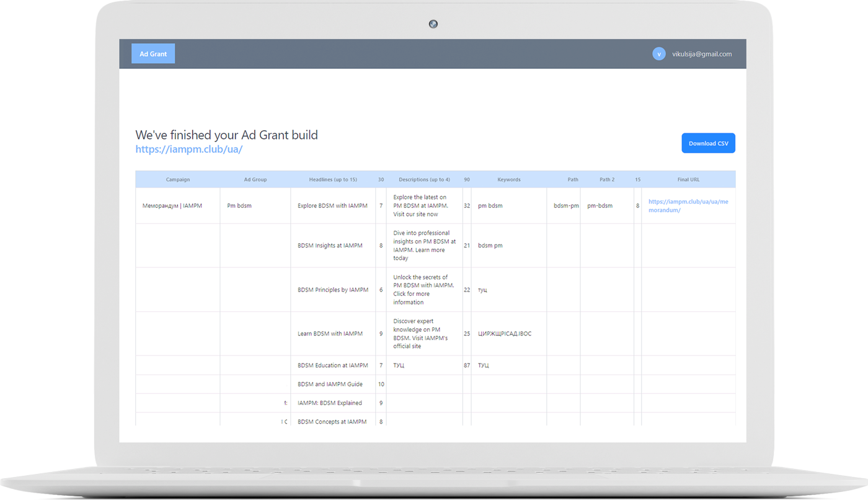
Task: Select the 'Learn BDSM with IAMPM' headline
Action: 330,334
